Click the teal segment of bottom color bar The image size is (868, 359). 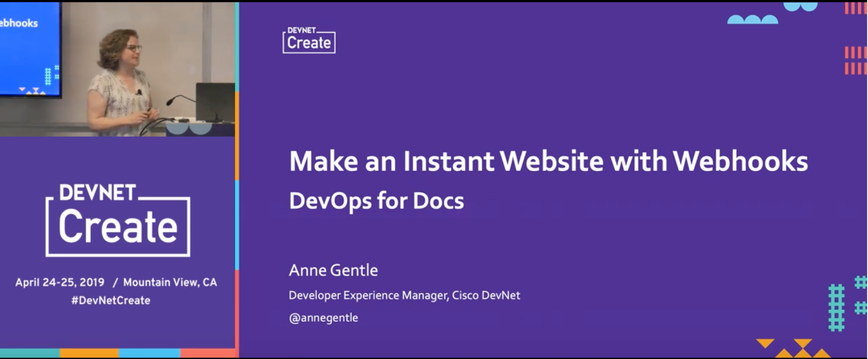(x=30, y=353)
